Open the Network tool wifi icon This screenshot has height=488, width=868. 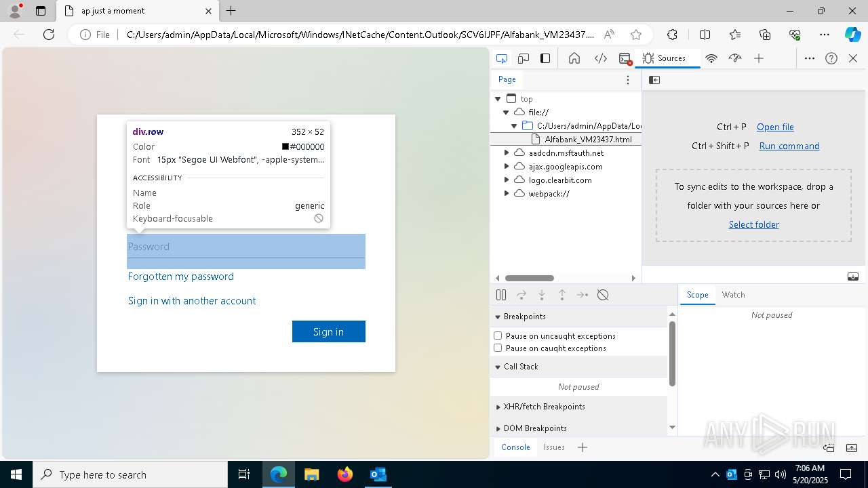[x=711, y=58]
